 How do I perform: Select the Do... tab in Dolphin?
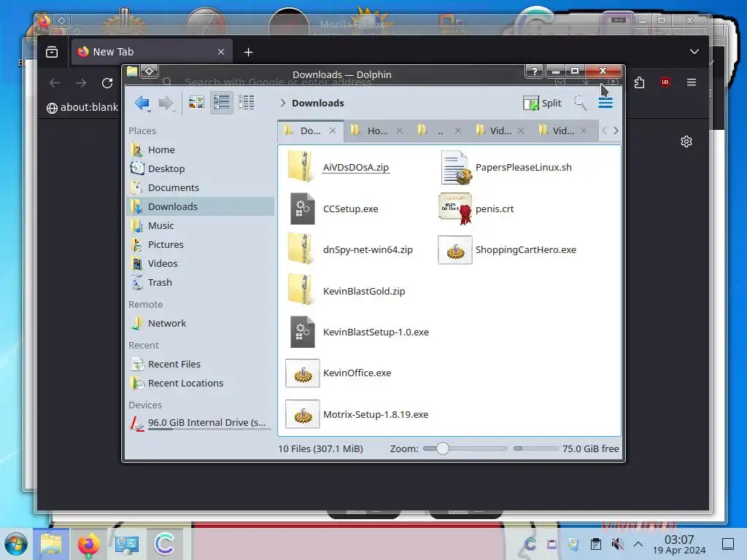click(x=309, y=131)
